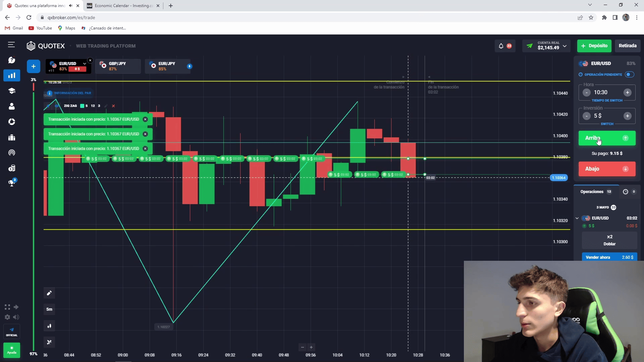Click the pin icon on EUR/JPY tab
Image resolution: width=644 pixels, height=362 pixels.
pyautogui.click(x=190, y=66)
